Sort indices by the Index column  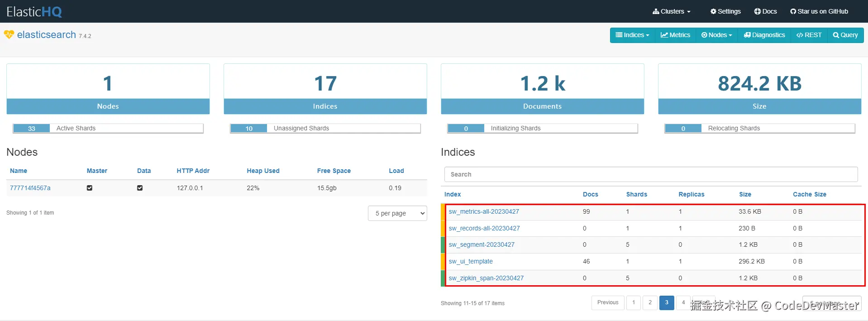453,194
